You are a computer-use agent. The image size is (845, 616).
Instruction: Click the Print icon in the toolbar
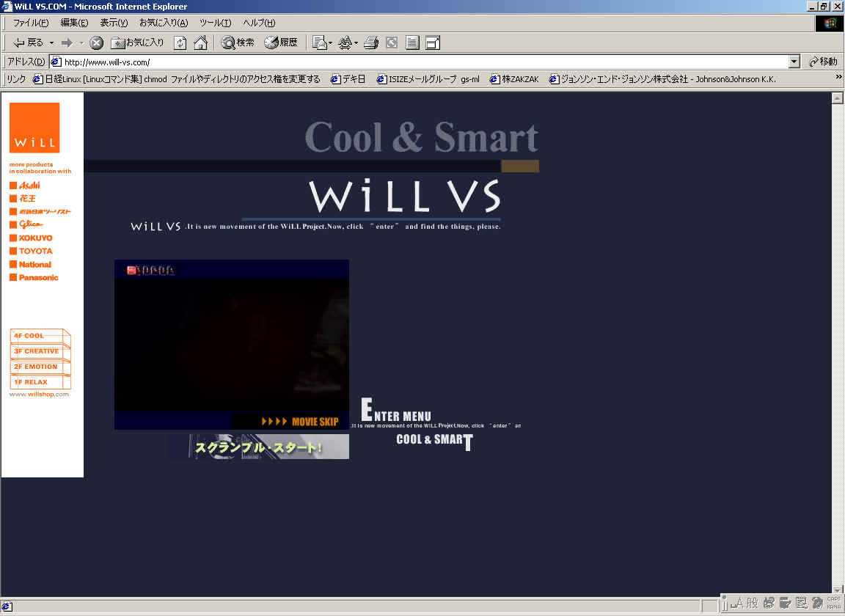point(371,43)
